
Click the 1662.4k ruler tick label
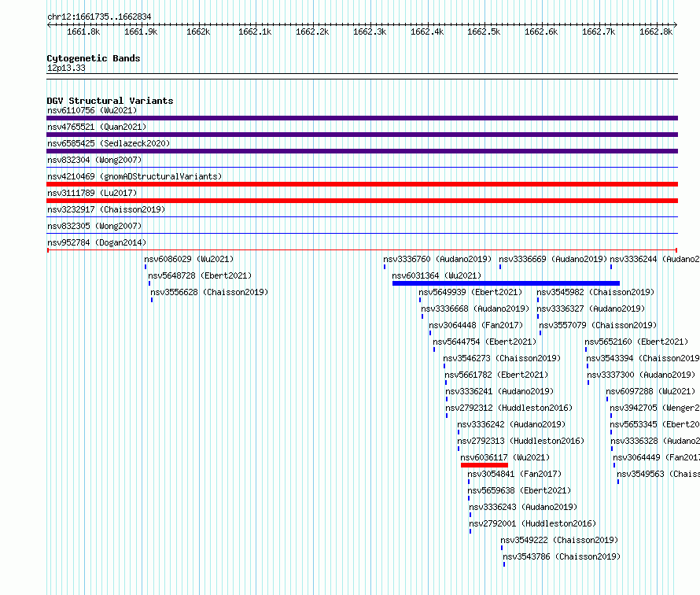427,31
